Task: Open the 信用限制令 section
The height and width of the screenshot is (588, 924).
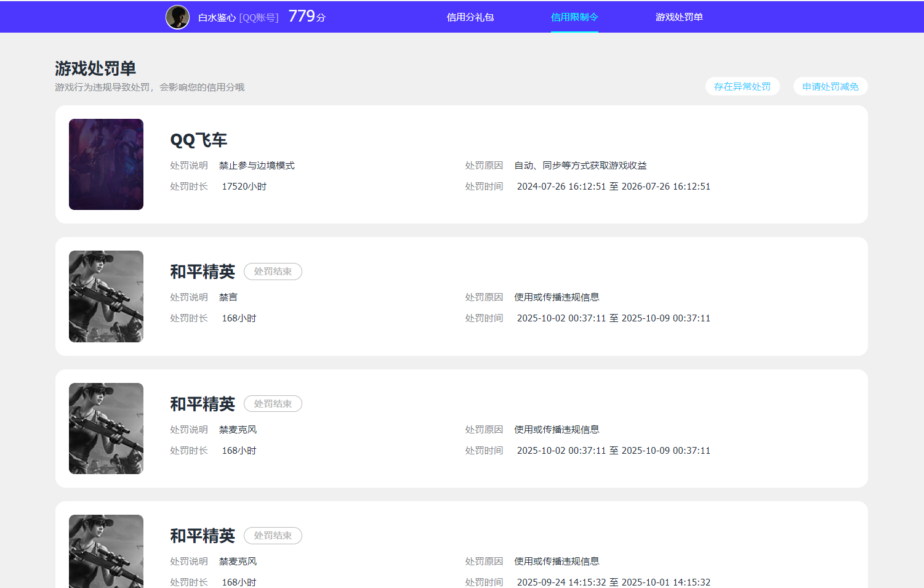Action: click(x=574, y=17)
